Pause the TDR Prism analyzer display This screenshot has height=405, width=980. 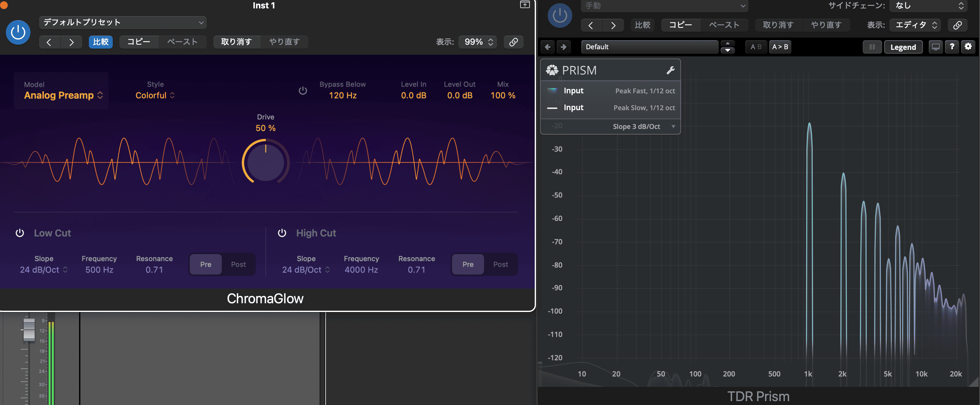(x=872, y=47)
